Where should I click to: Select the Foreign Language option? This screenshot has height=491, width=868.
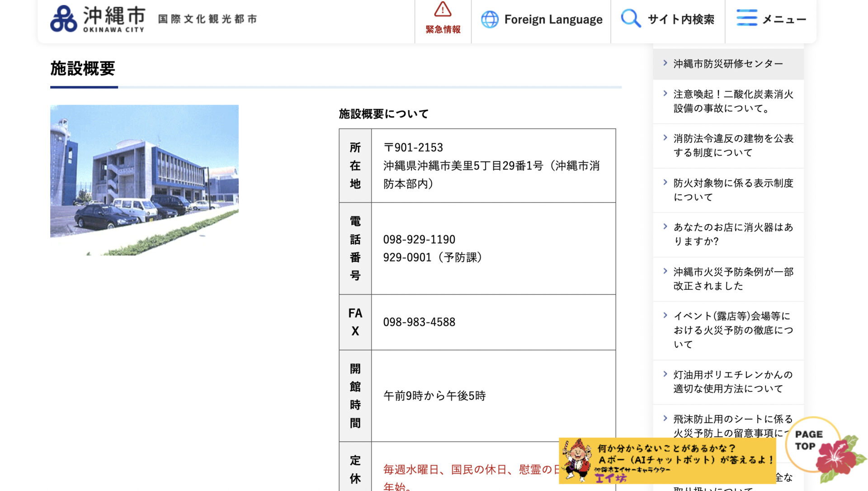(553, 19)
